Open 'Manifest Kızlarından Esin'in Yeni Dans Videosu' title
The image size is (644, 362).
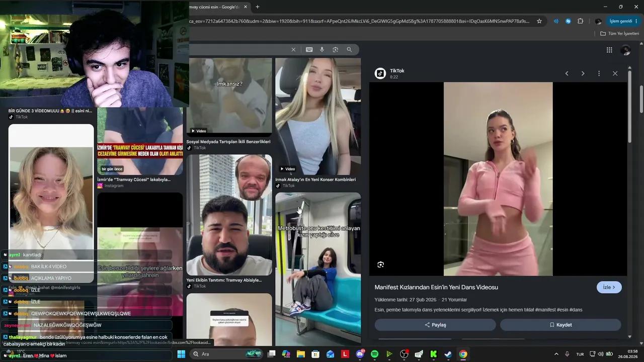[436, 287]
